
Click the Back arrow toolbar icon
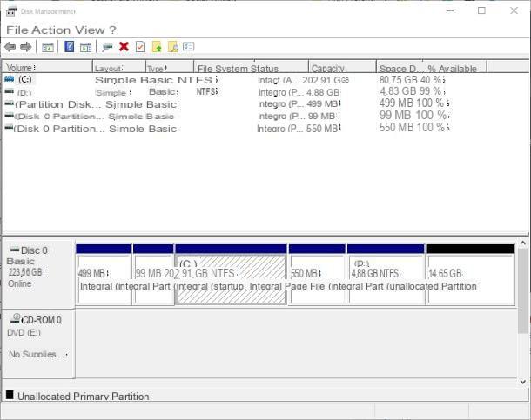[x=10, y=47]
